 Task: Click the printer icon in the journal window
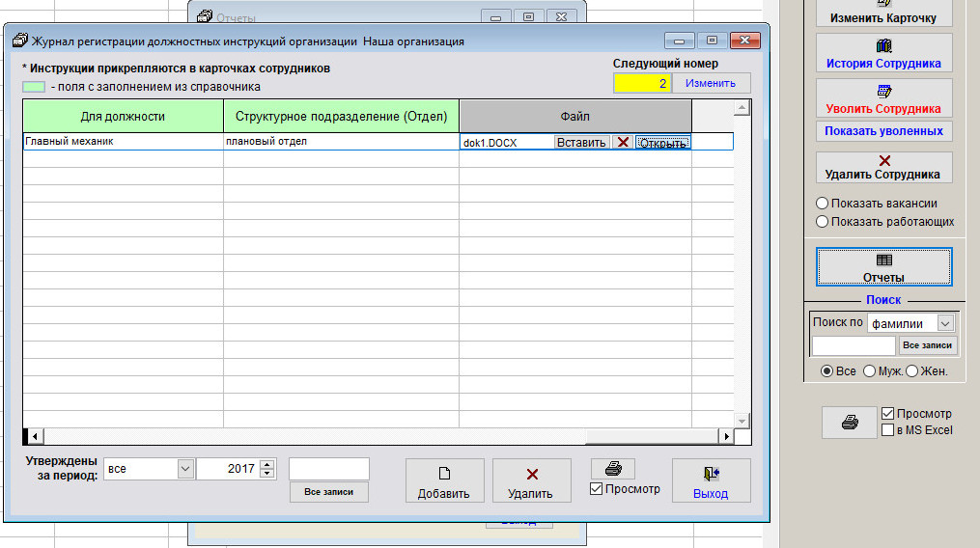(x=613, y=469)
